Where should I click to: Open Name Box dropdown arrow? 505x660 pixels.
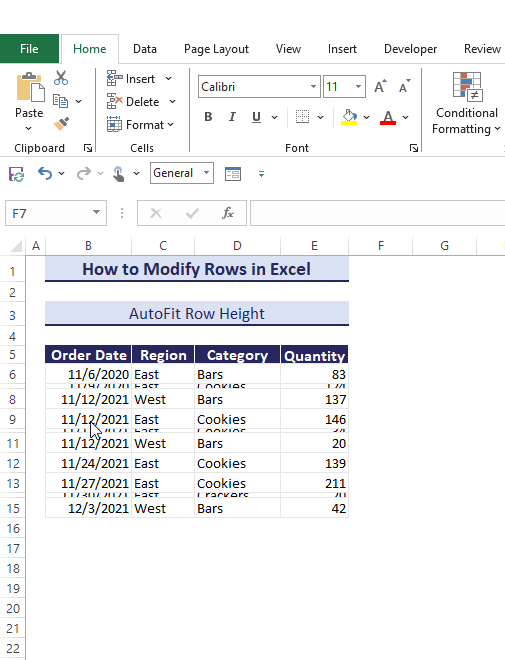click(96, 212)
